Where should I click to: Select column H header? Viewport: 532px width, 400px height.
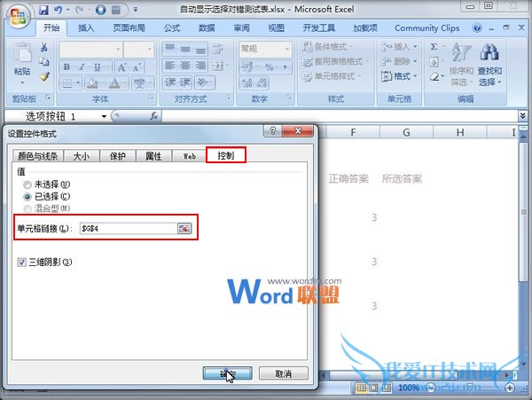[459, 132]
